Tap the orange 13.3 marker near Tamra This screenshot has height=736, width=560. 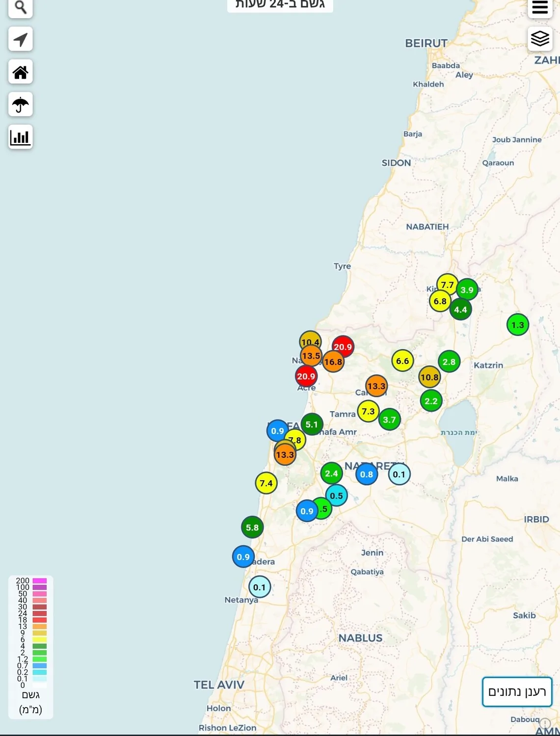[x=376, y=386]
